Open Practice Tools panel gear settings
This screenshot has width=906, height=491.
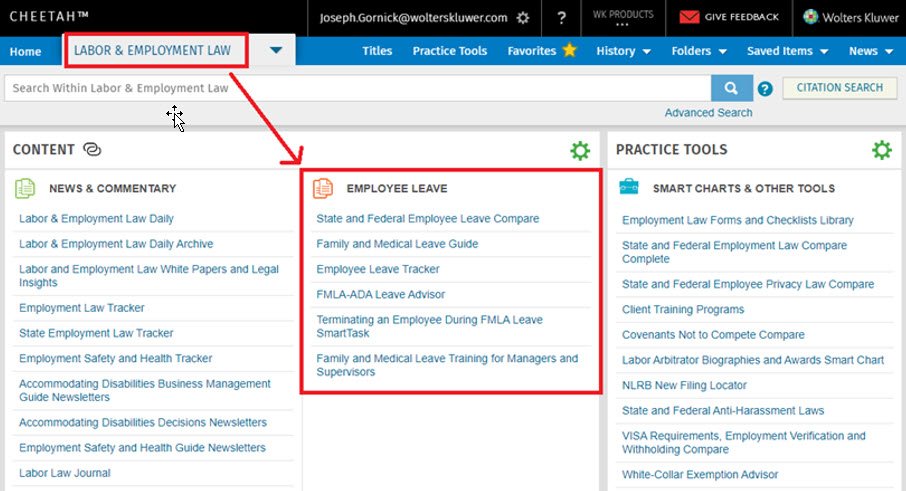[x=881, y=150]
